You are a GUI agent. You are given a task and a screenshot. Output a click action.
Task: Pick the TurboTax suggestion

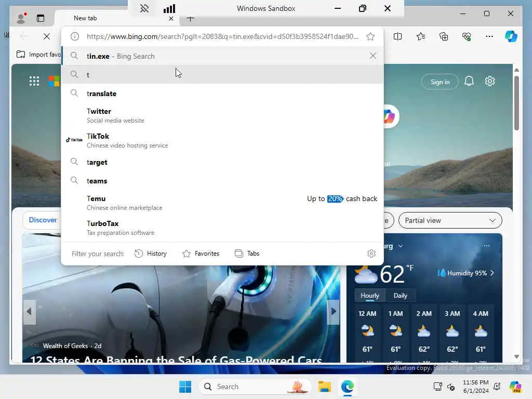click(222, 228)
